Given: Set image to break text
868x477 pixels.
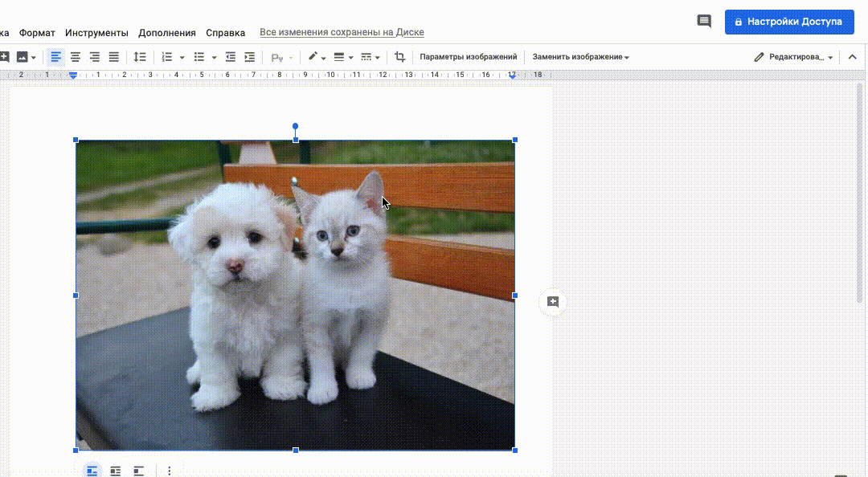Looking at the screenshot, I should pos(138,471).
